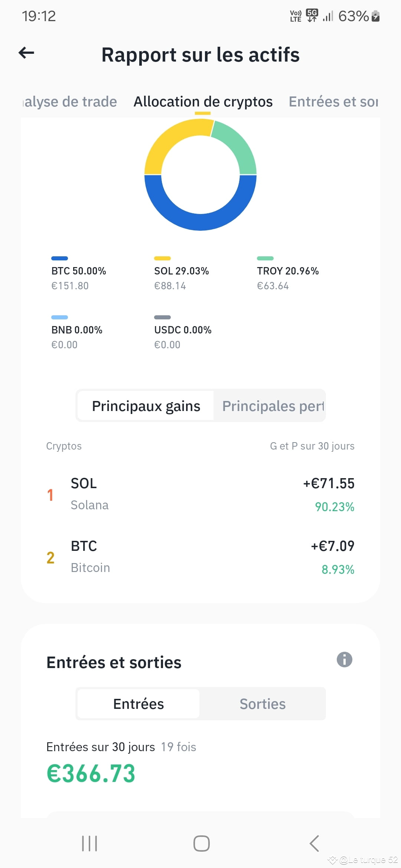Tap the yellow SOL 29.03% legend swatch
The width and height of the screenshot is (401, 868).
tap(162, 258)
